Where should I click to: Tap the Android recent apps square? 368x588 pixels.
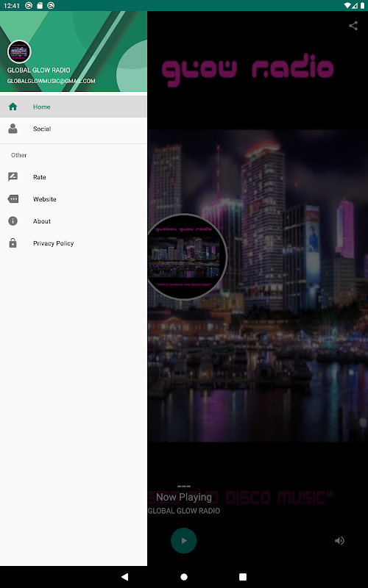(x=243, y=577)
